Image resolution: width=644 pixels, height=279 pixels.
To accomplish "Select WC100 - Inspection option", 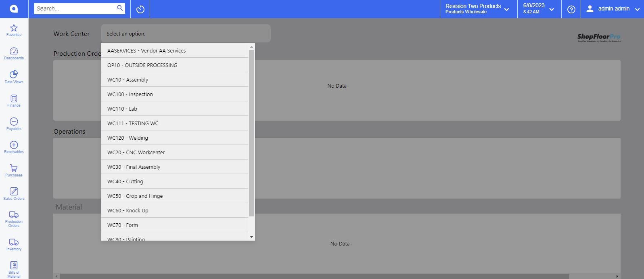I will click(x=175, y=94).
